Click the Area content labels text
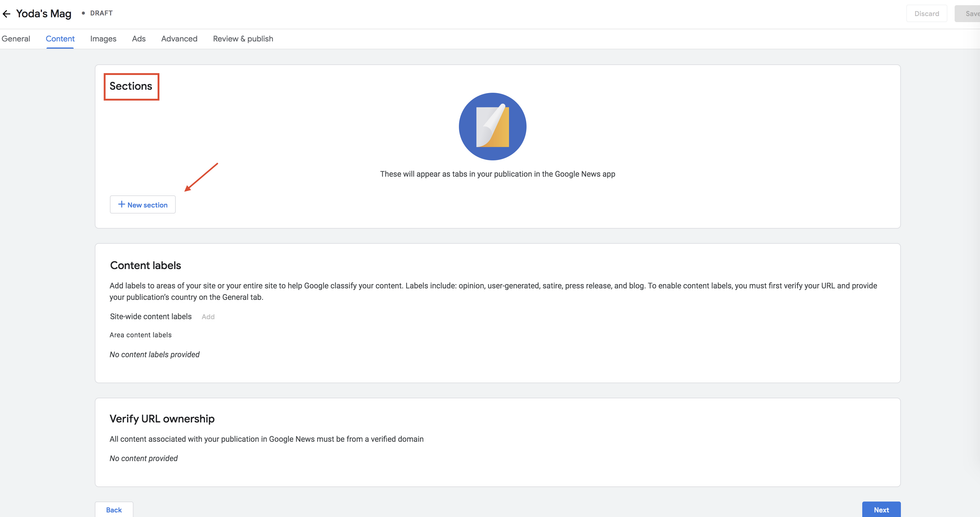This screenshot has width=980, height=517. [x=141, y=335]
